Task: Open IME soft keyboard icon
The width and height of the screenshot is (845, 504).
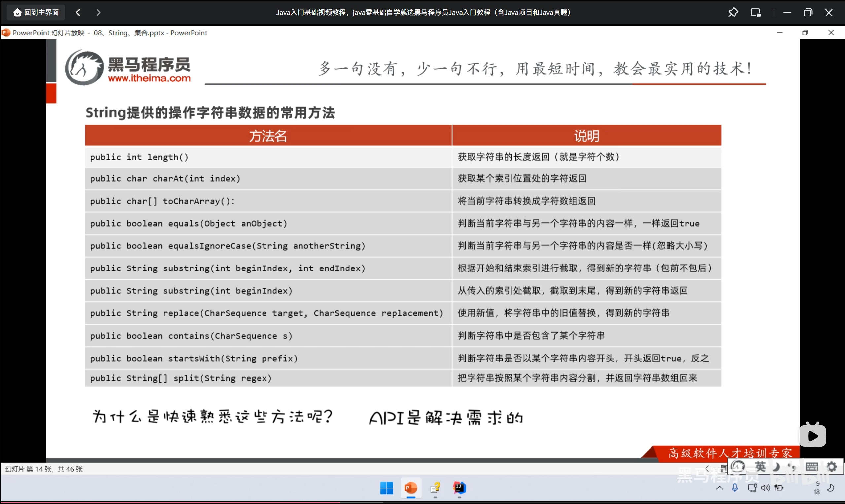Action: (812, 467)
